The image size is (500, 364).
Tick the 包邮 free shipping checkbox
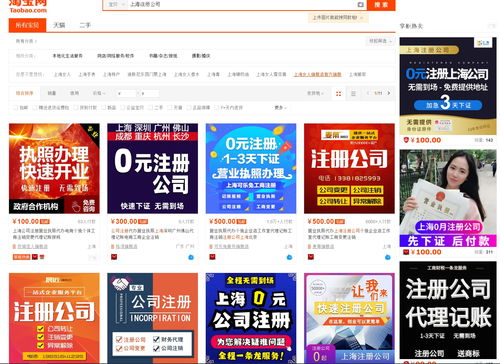[15, 108]
